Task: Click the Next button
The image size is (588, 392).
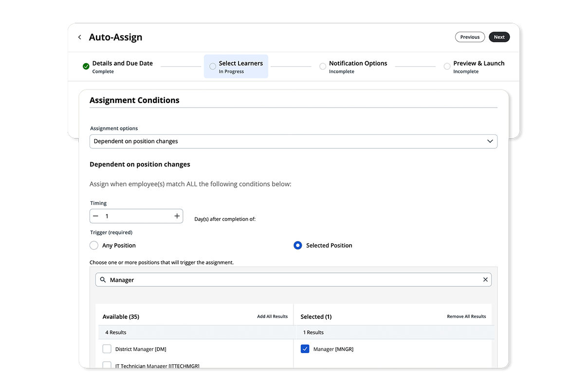Action: pyautogui.click(x=499, y=37)
